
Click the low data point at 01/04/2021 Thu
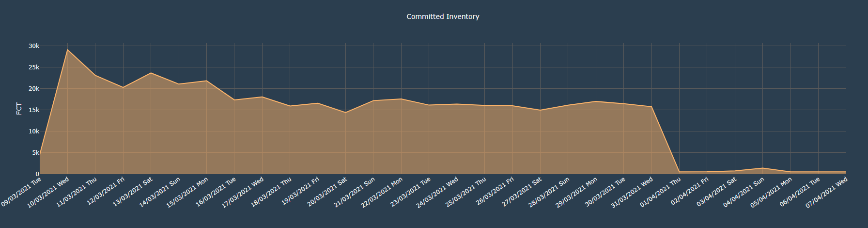[x=679, y=172]
